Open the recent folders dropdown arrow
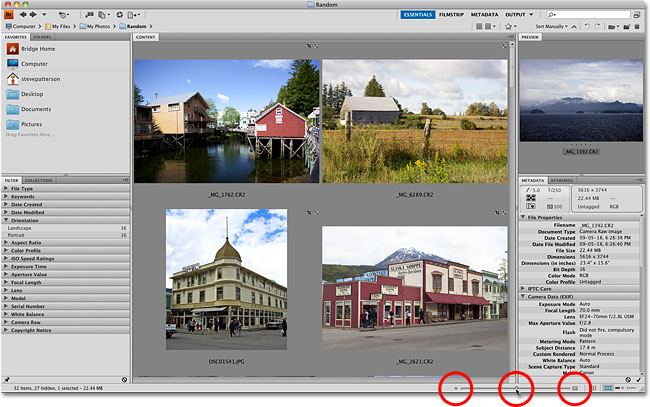This screenshot has width=650, height=407. tap(44, 15)
